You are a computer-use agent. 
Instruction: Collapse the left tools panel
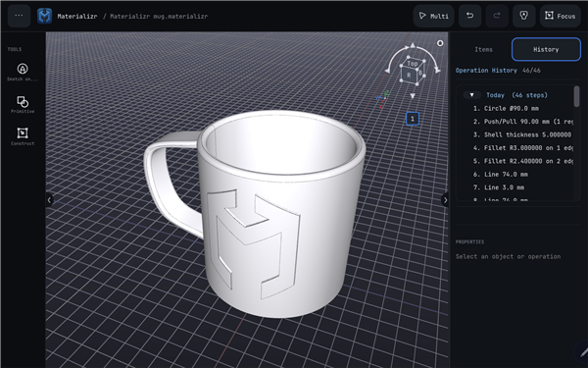click(49, 200)
